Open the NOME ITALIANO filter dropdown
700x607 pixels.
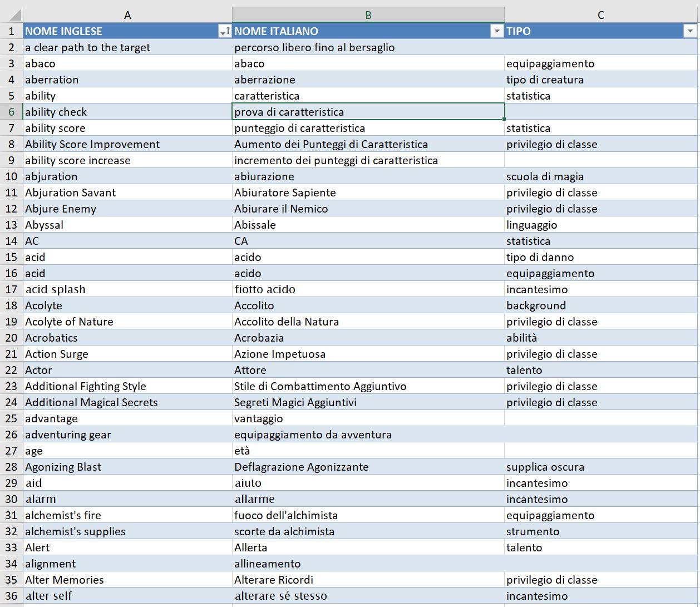(497, 32)
